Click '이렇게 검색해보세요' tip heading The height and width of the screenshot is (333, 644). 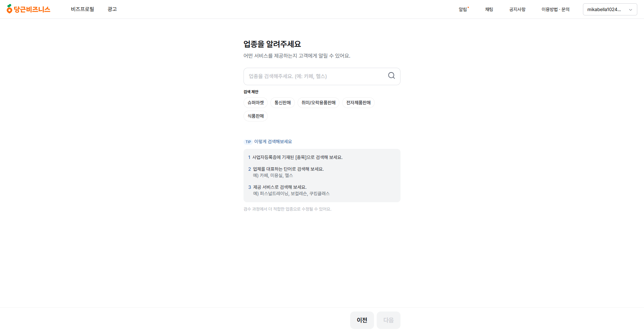click(273, 142)
